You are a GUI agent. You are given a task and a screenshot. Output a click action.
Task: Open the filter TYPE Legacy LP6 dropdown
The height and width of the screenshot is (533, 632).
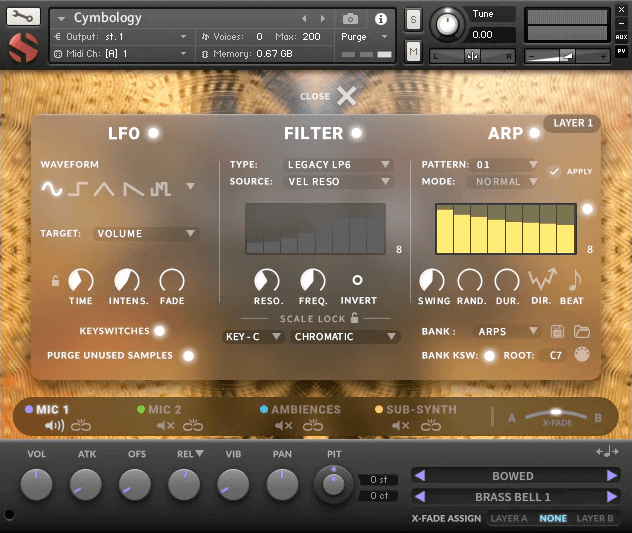[339, 164]
